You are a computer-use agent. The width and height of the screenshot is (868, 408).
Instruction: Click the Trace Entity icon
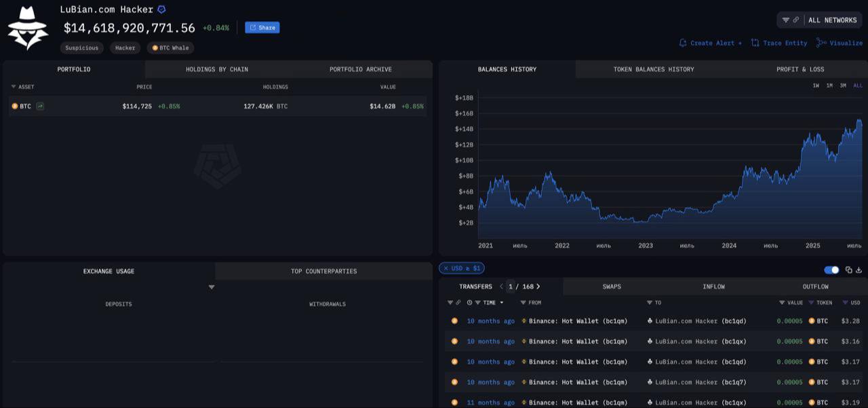tap(755, 43)
